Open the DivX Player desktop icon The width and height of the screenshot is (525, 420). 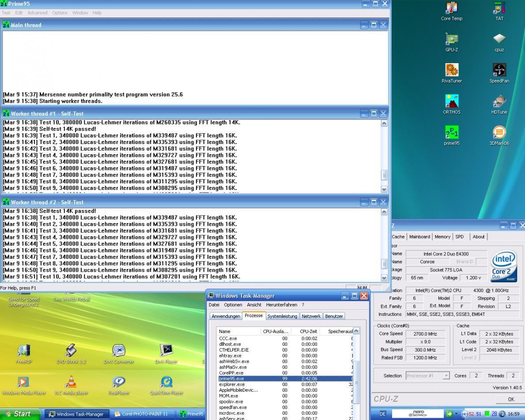166,354
